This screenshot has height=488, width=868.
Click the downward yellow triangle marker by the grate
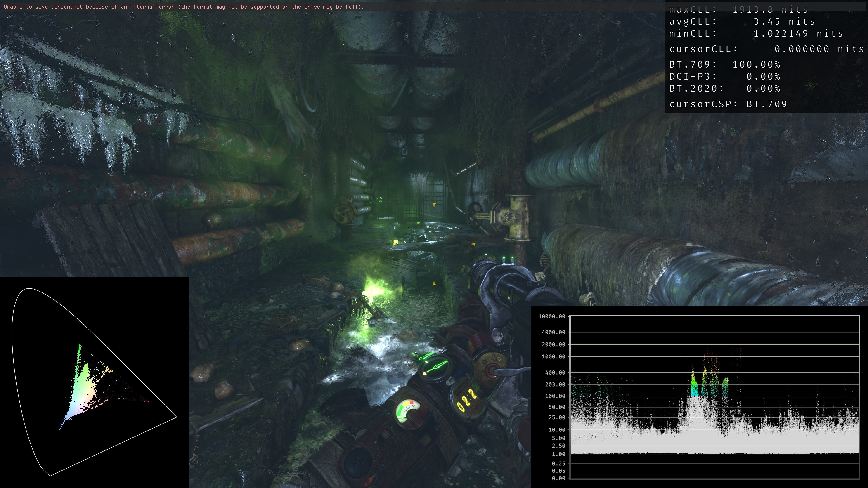point(434,204)
